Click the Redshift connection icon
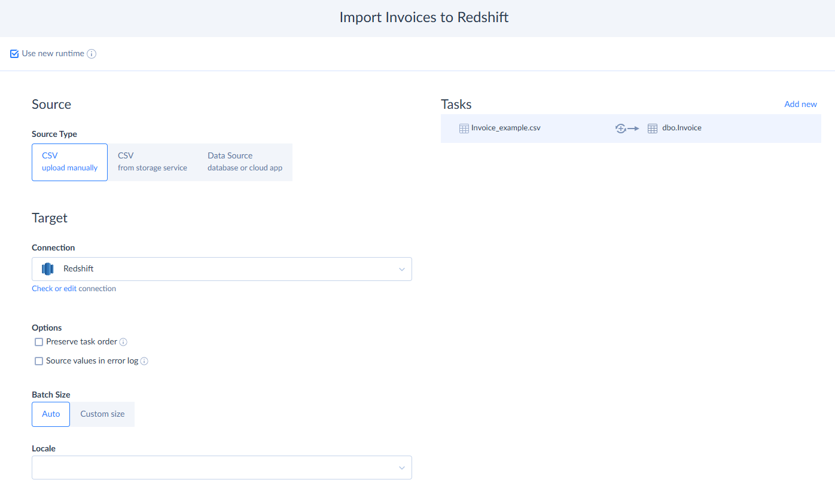Viewport: 835px width, 504px height. pos(47,268)
